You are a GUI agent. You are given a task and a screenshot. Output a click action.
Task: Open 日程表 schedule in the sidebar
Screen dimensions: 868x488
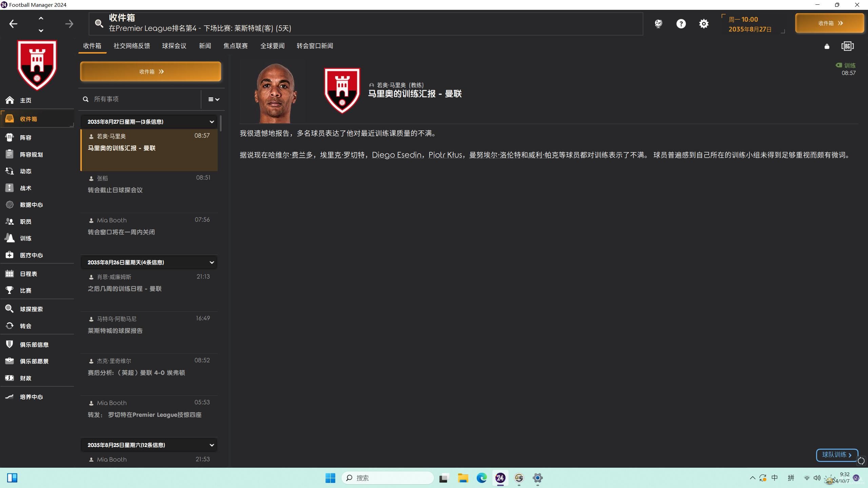[x=37, y=274]
